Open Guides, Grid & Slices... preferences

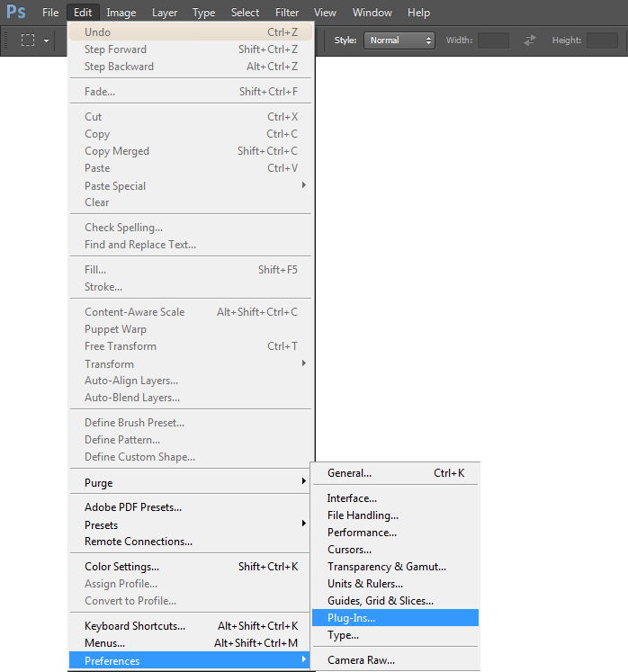pos(395,601)
